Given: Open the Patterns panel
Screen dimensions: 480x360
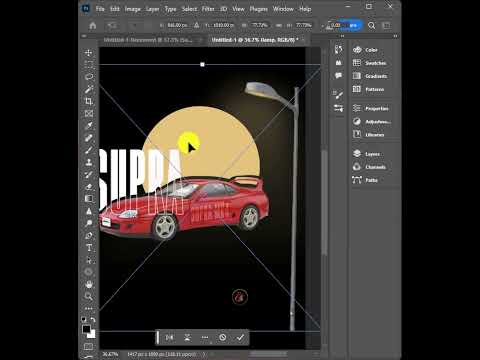Looking at the screenshot, I should point(368,89).
